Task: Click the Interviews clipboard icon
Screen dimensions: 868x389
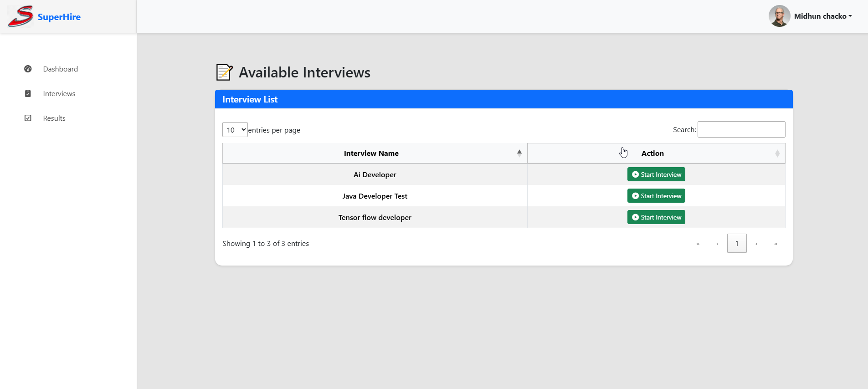Action: click(28, 93)
